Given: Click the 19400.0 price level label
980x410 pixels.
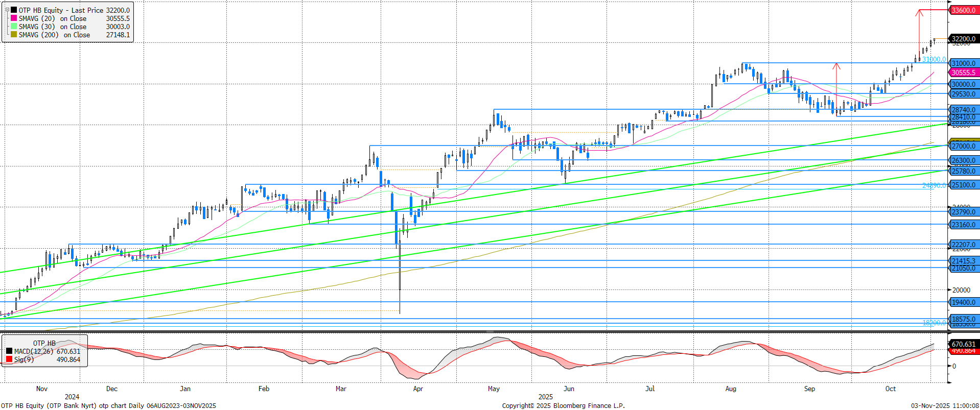Looking at the screenshot, I should 963,302.
